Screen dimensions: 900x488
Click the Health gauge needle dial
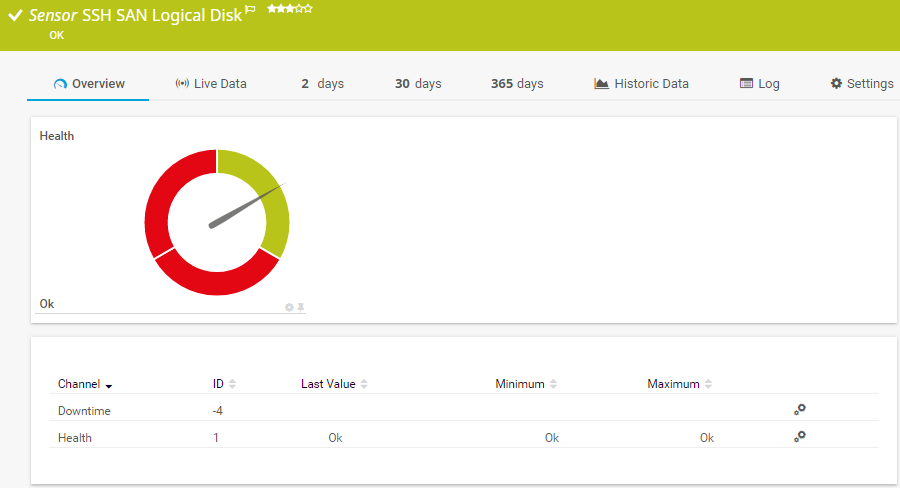pyautogui.click(x=217, y=222)
